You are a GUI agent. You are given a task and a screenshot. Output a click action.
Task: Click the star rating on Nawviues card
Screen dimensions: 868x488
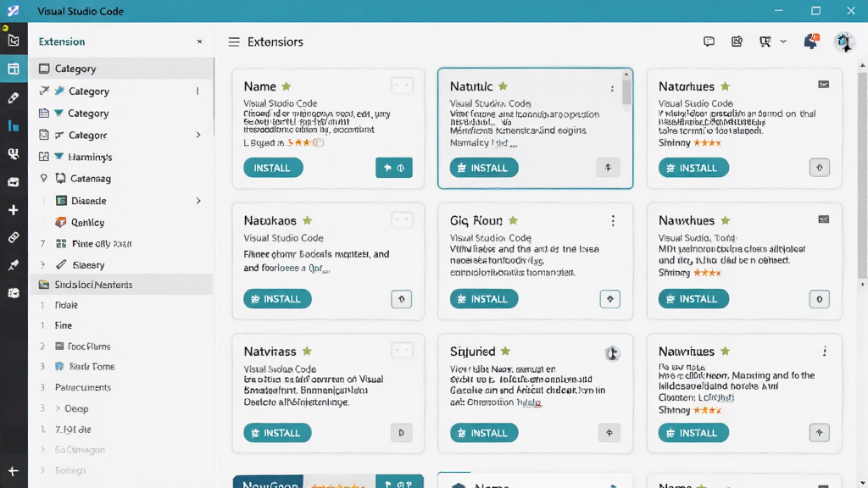(707, 411)
